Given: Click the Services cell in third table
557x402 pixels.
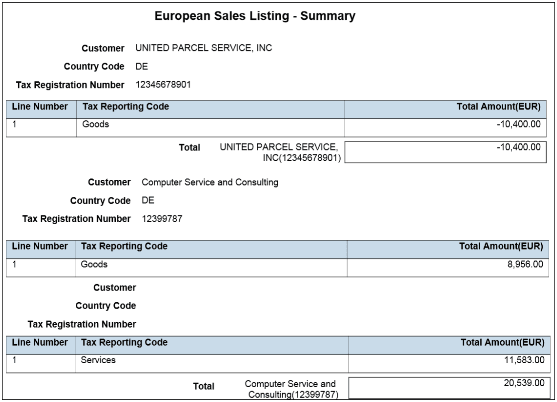Looking at the screenshot, I should (x=98, y=360).
